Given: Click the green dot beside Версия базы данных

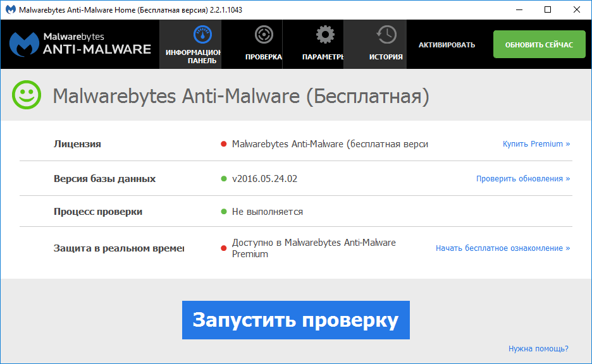Looking at the screenshot, I should pos(223,178).
